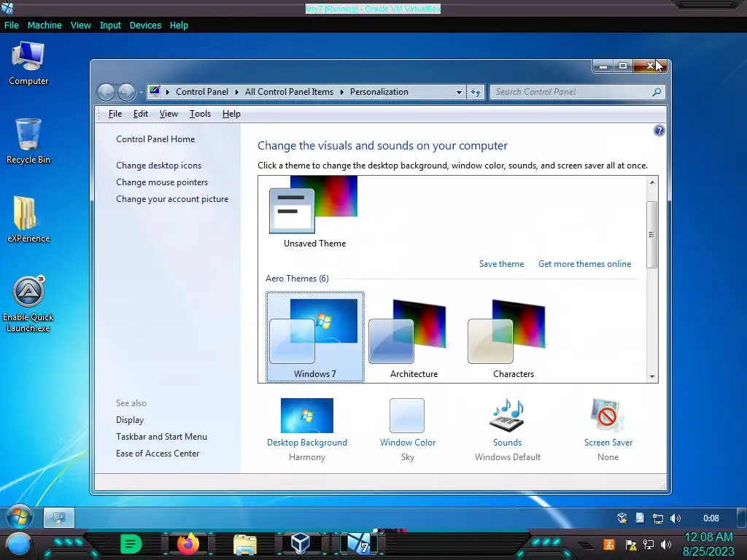Click the Desktop Background icon
Viewport: 747px width, 560px height.
tap(307, 415)
